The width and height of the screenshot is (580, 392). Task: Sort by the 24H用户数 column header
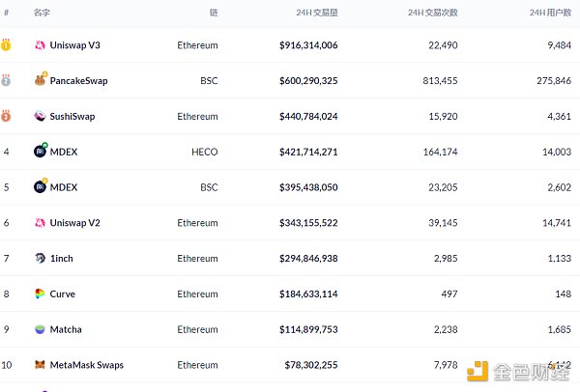(x=550, y=13)
